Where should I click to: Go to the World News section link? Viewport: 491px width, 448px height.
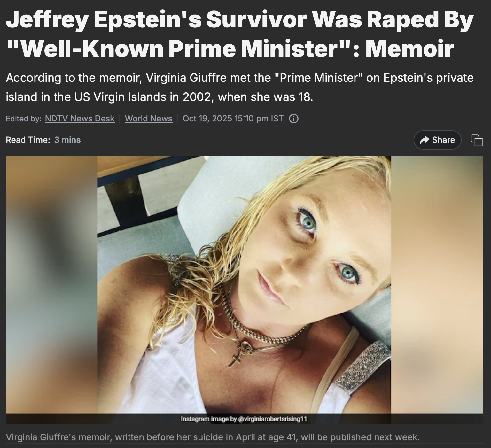tap(148, 119)
